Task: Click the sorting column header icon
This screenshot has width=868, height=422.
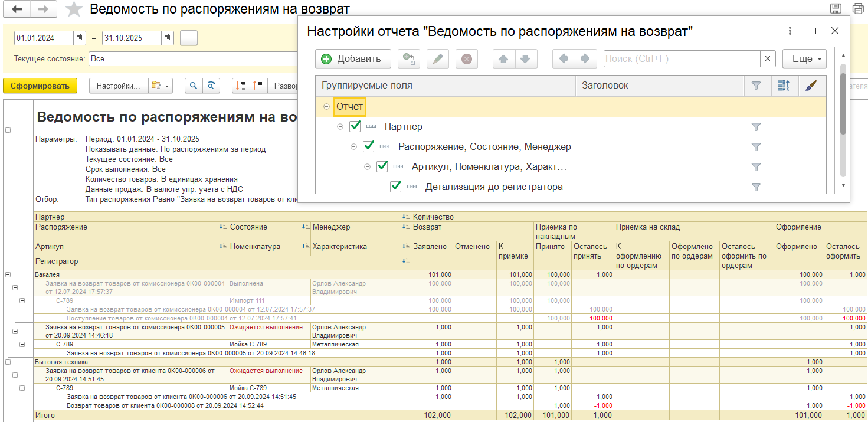Action: coord(784,86)
